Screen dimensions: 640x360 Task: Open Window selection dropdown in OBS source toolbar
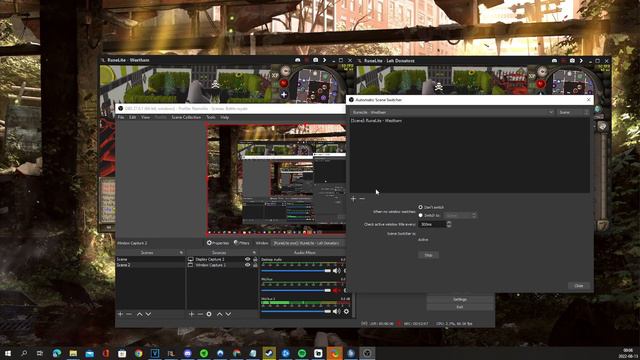(307, 243)
